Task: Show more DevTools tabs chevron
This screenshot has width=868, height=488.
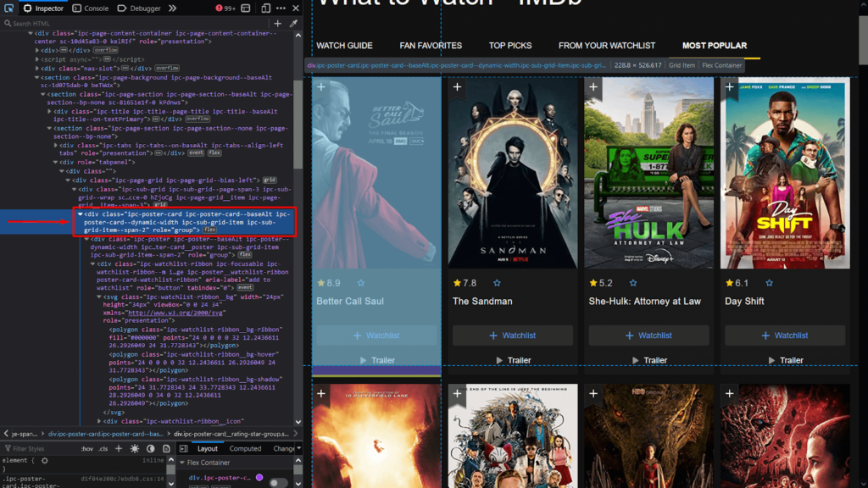Action: 172,8
